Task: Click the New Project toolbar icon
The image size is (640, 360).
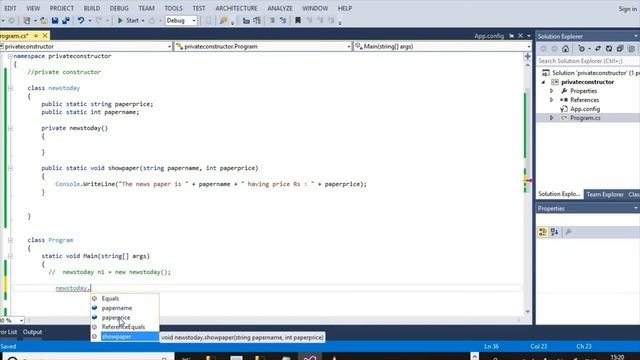Action: pos(27,20)
